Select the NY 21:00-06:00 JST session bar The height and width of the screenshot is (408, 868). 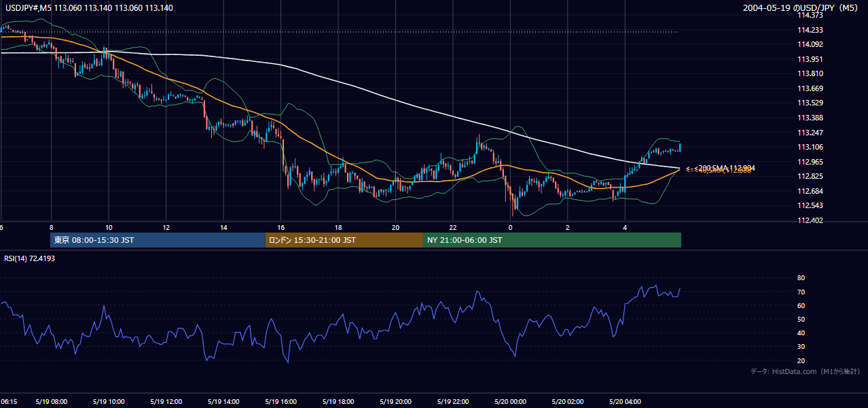tap(552, 240)
